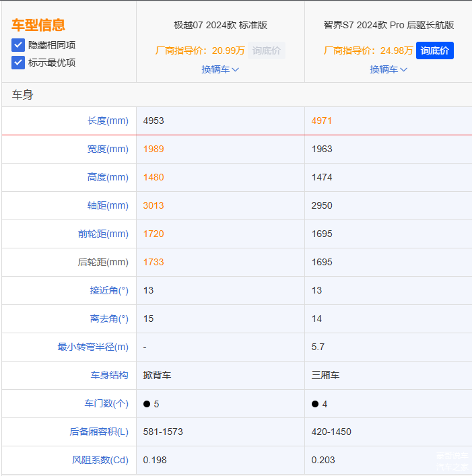Select the 1474 height value
472x476 pixels.
click(322, 177)
